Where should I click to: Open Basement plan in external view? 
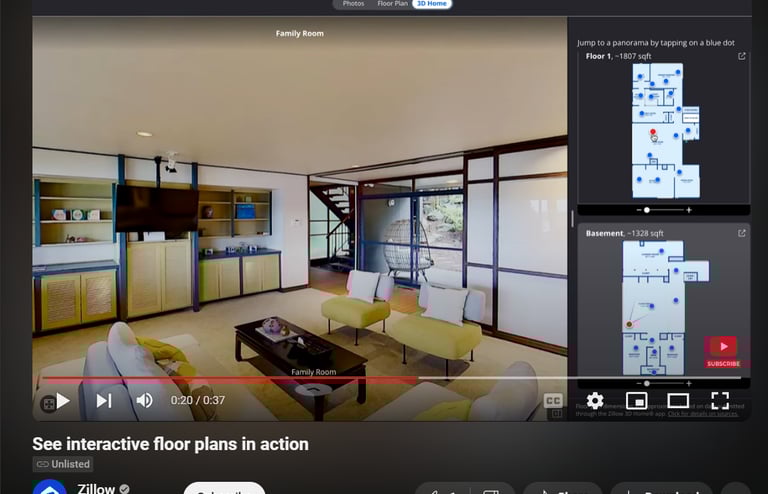742,233
